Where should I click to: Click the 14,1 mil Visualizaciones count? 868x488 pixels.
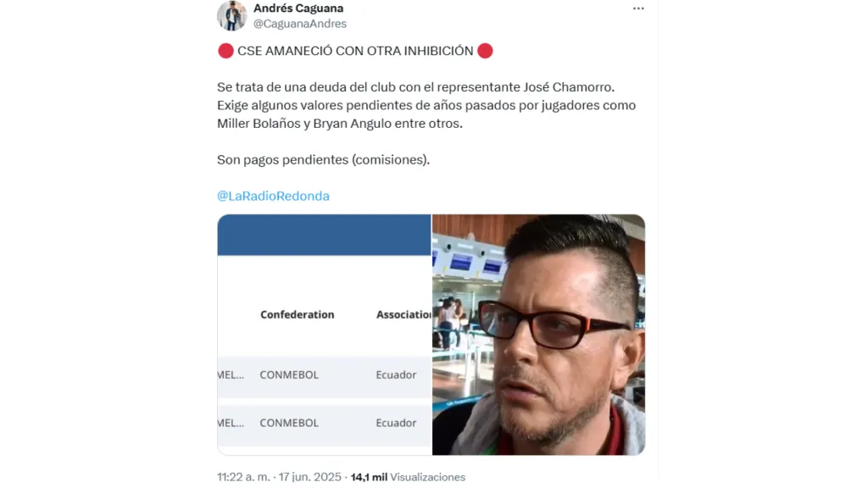(x=408, y=477)
